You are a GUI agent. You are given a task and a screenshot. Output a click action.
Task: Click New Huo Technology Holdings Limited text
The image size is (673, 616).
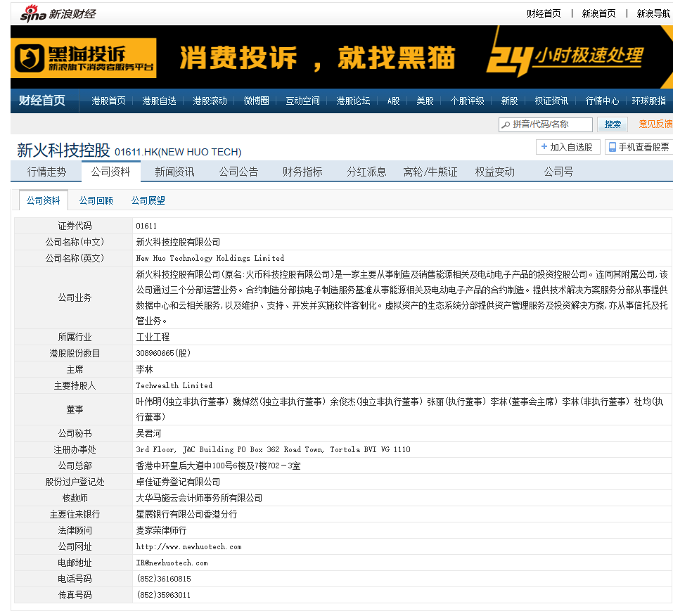click(210, 258)
